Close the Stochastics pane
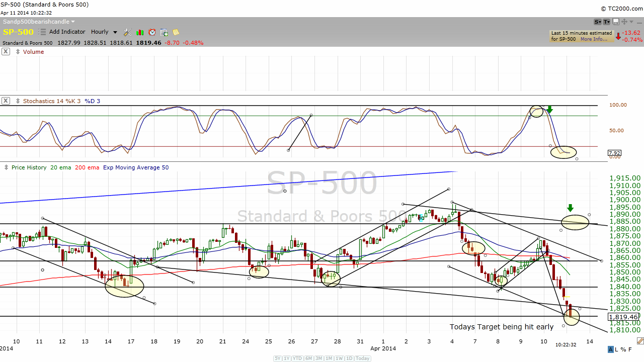The height and width of the screenshot is (362, 644). (6, 101)
